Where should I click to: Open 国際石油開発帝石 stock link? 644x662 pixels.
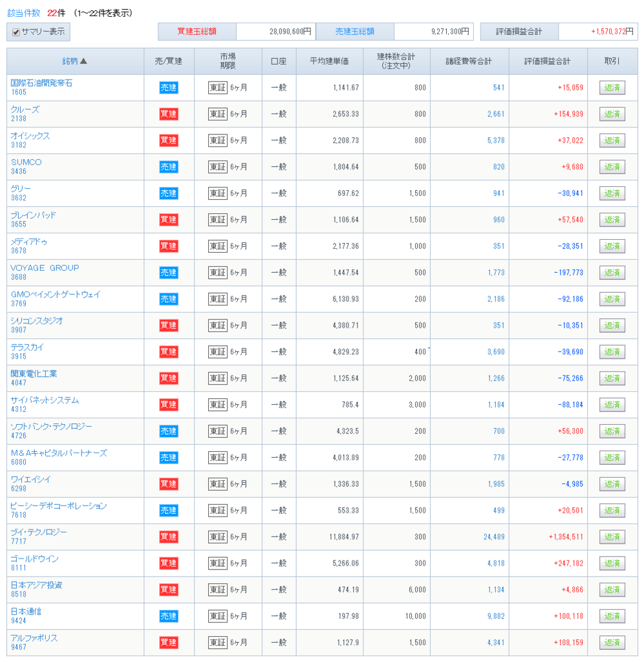coord(41,83)
